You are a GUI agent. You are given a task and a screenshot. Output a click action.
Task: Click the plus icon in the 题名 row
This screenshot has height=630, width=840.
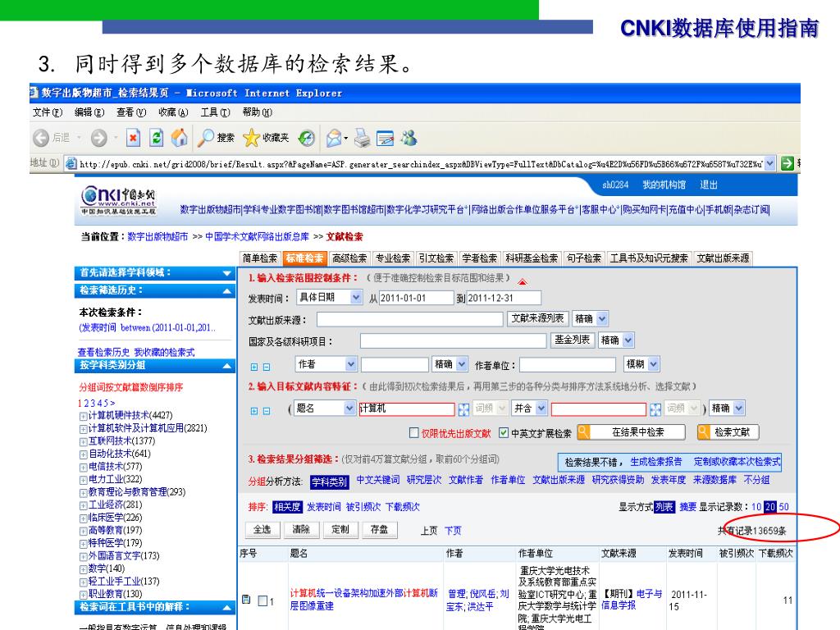coord(254,411)
